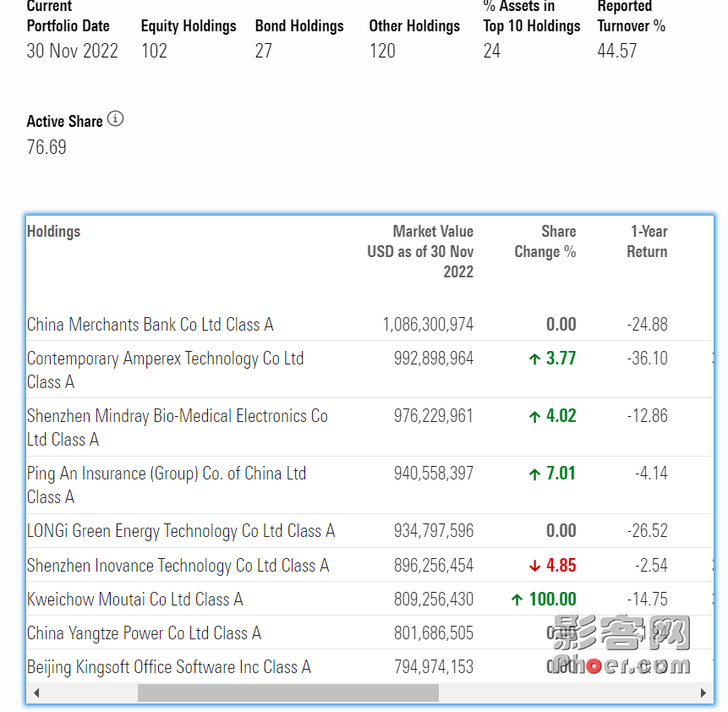This screenshot has width=728, height=712.
Task: Select market value 976,229,961
Action: click(x=434, y=416)
